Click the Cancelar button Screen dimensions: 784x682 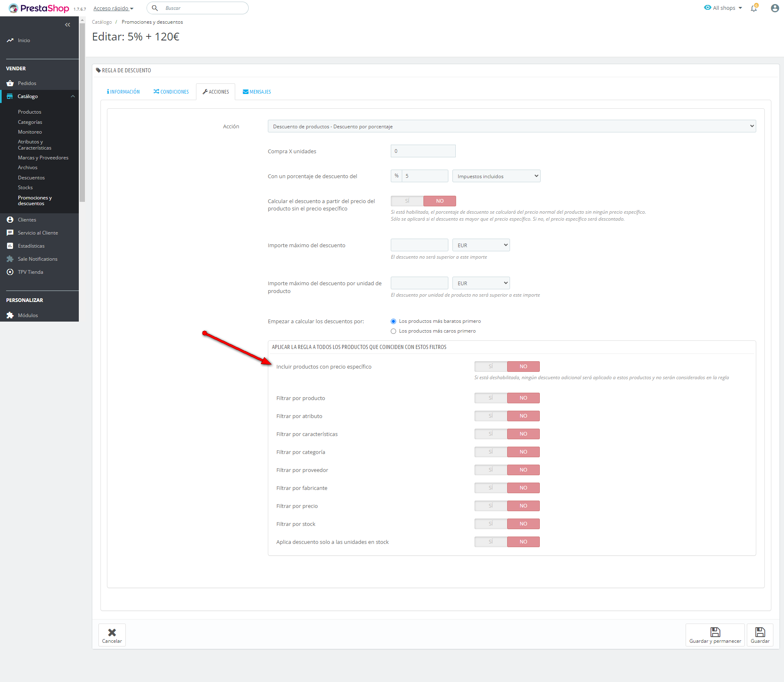pos(112,635)
